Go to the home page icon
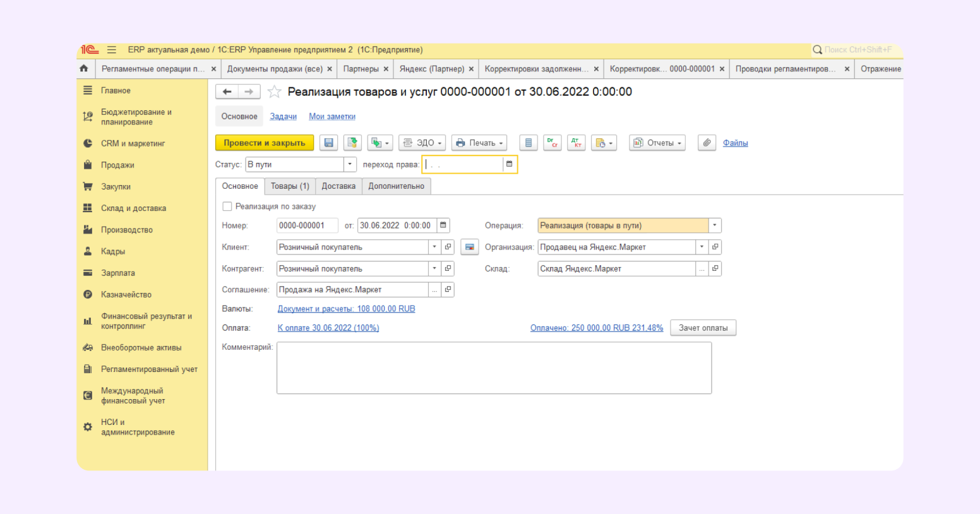Viewport: 980px width, 514px height. coord(84,68)
